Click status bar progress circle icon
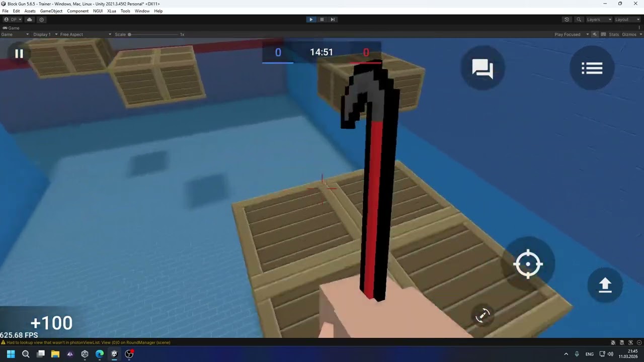Image resolution: width=644 pixels, height=362 pixels. pyautogui.click(x=639, y=342)
